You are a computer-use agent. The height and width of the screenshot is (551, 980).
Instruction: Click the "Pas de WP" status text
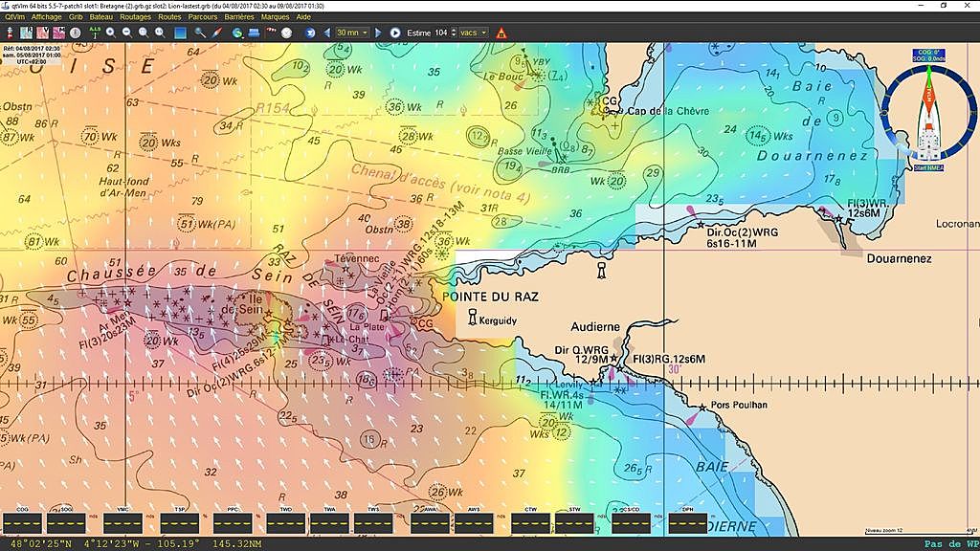pos(950,544)
